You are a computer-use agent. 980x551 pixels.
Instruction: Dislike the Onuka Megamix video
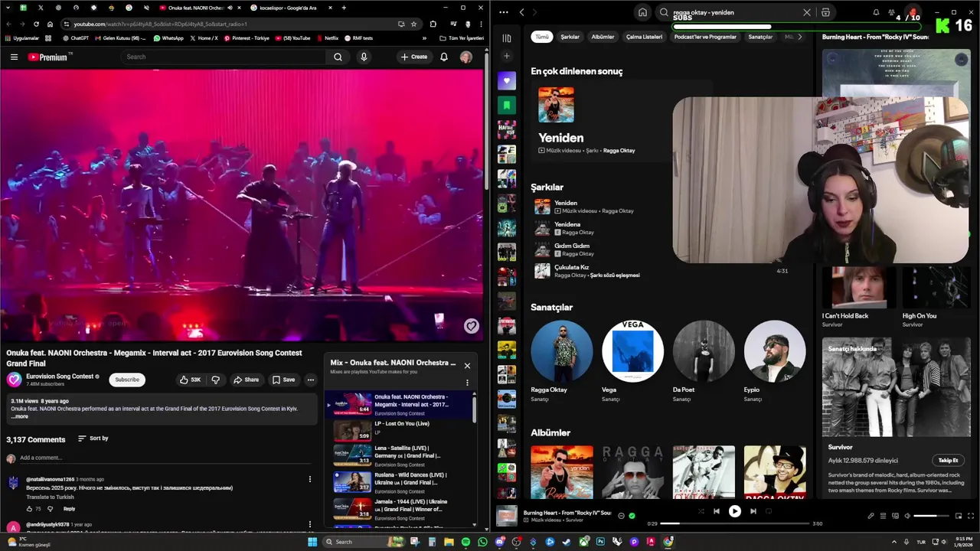click(215, 380)
